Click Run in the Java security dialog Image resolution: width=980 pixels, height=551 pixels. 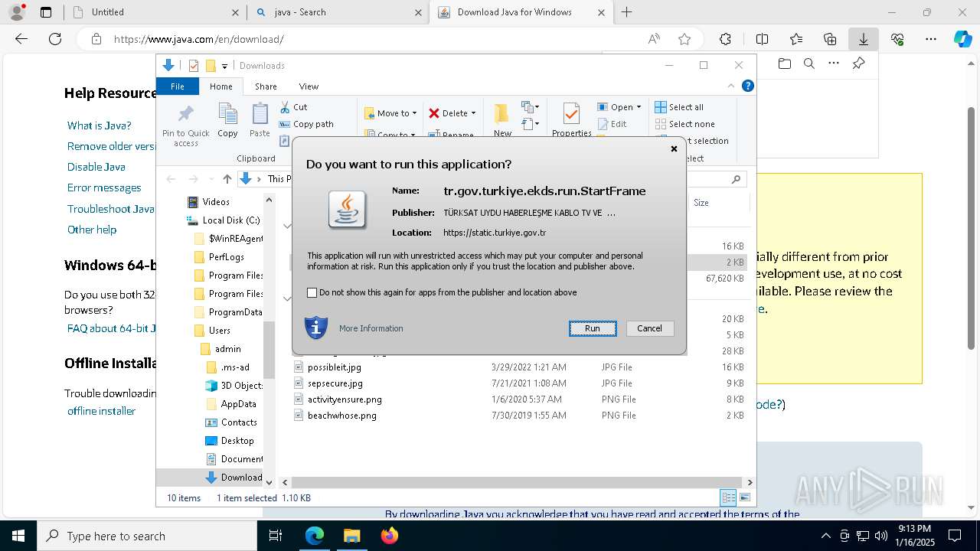click(x=593, y=328)
